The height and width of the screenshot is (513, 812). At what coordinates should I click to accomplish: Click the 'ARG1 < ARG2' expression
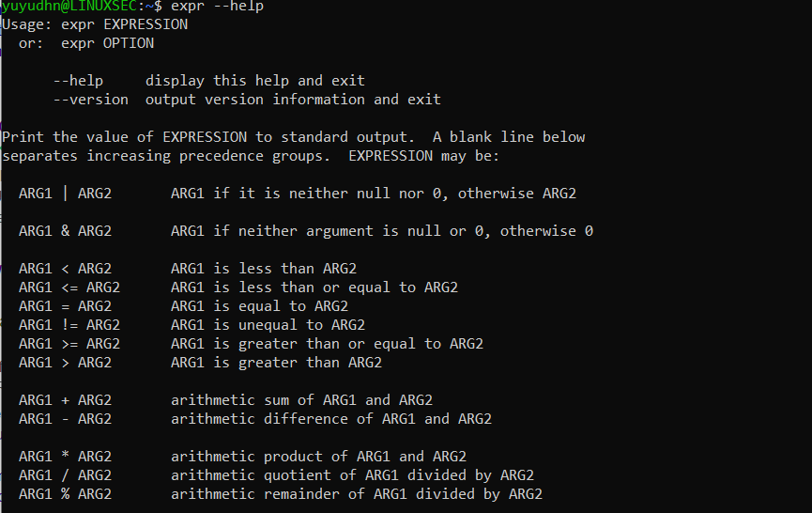click(x=65, y=269)
